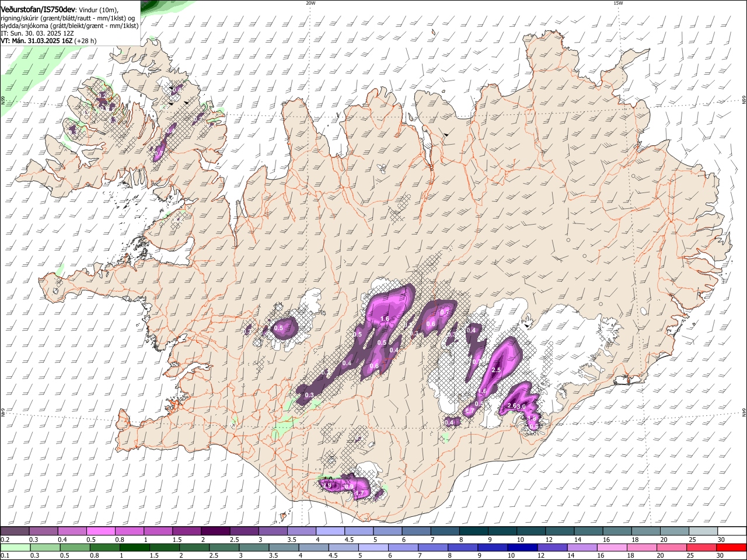This screenshot has height=560, width=747.
Task: Click the '2.5' snowfall value on the map
Action: (497, 370)
